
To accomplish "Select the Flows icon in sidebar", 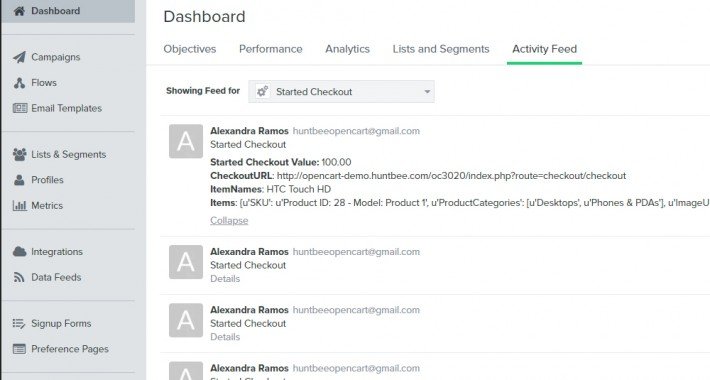I will click(x=19, y=83).
